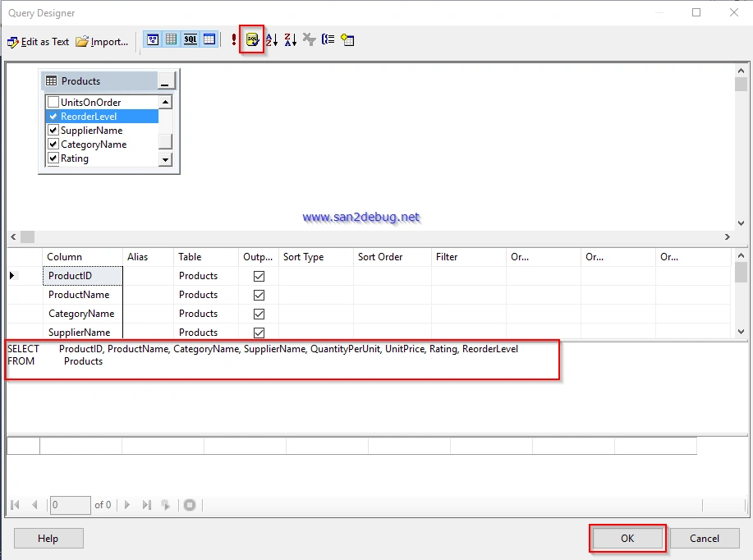Click the Products column list down arrow
This screenshot has width=753, height=560.
(165, 160)
